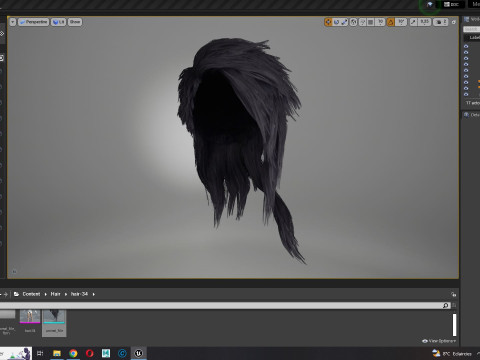The image size is (480, 360).
Task: Expand arrow after Hair breadcrumb
Action: click(66, 294)
